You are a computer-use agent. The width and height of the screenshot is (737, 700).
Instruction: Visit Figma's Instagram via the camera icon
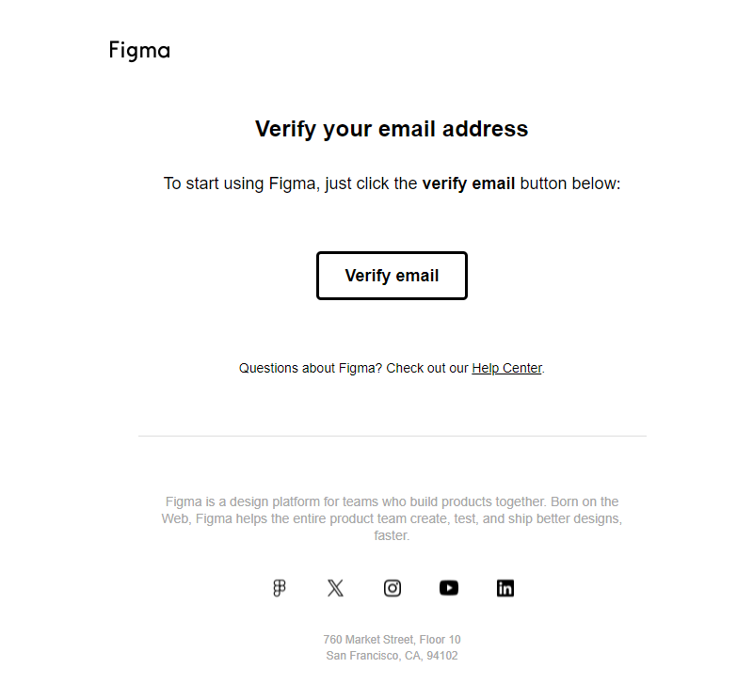(392, 588)
